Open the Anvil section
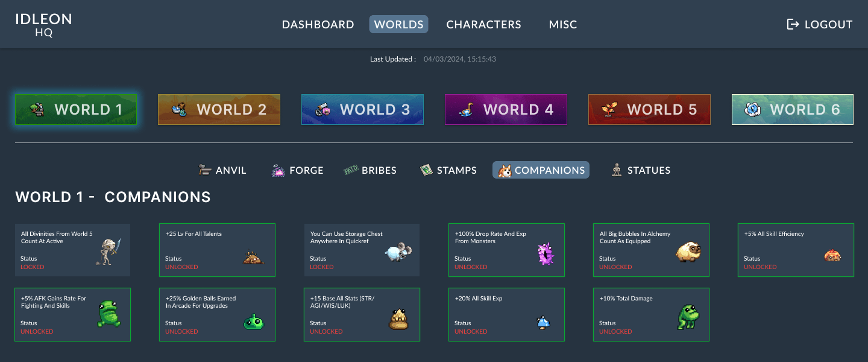868x362 pixels. [x=222, y=170]
